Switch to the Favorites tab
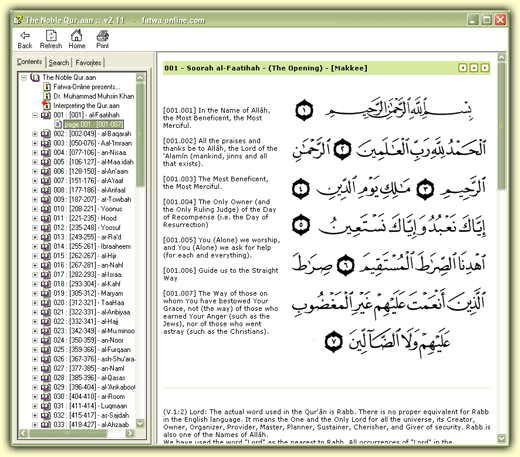The height and width of the screenshot is (457, 520). pos(88,63)
